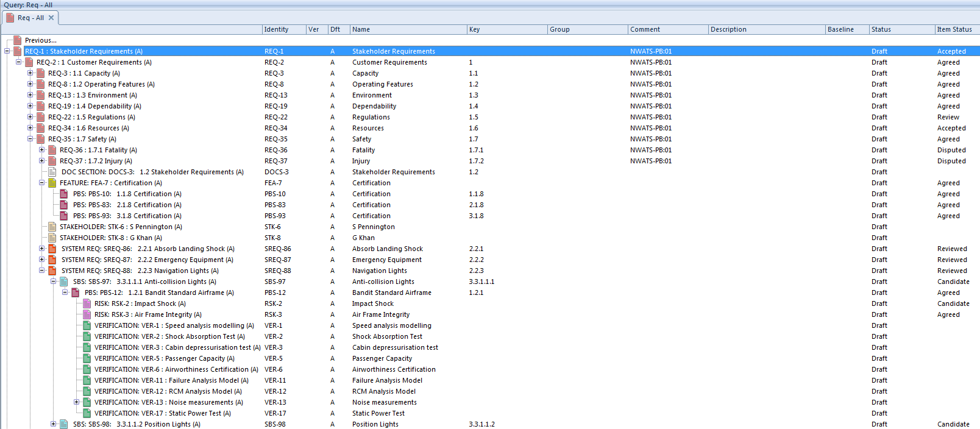This screenshot has width=980, height=429.
Task: Click the REQ-13 Environment requirement icon
Action: tap(40, 95)
